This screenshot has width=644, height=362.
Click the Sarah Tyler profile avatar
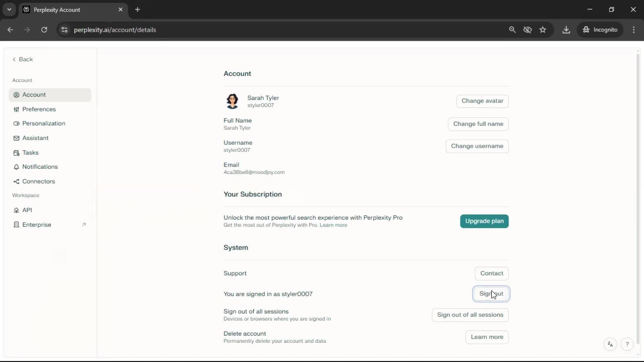coord(232,101)
